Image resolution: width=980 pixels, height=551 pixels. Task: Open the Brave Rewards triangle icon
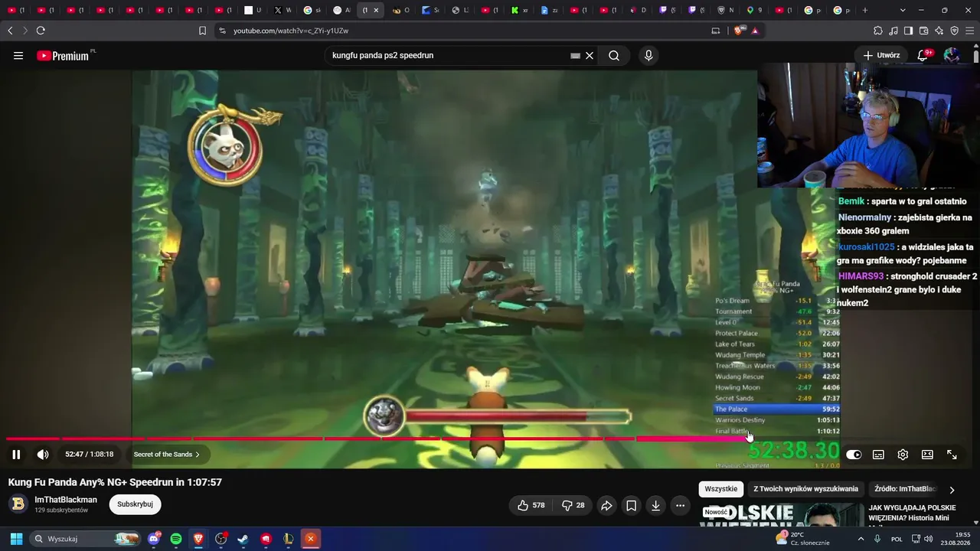tap(755, 31)
